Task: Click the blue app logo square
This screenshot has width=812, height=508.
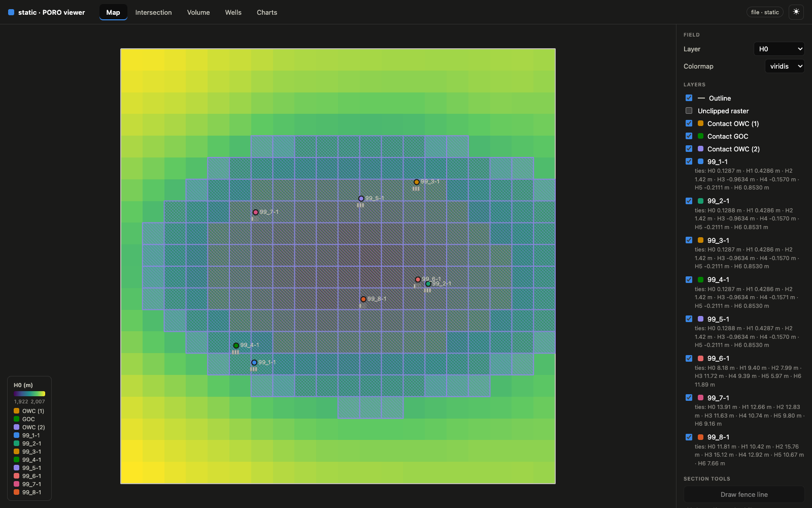Action: click(x=11, y=12)
